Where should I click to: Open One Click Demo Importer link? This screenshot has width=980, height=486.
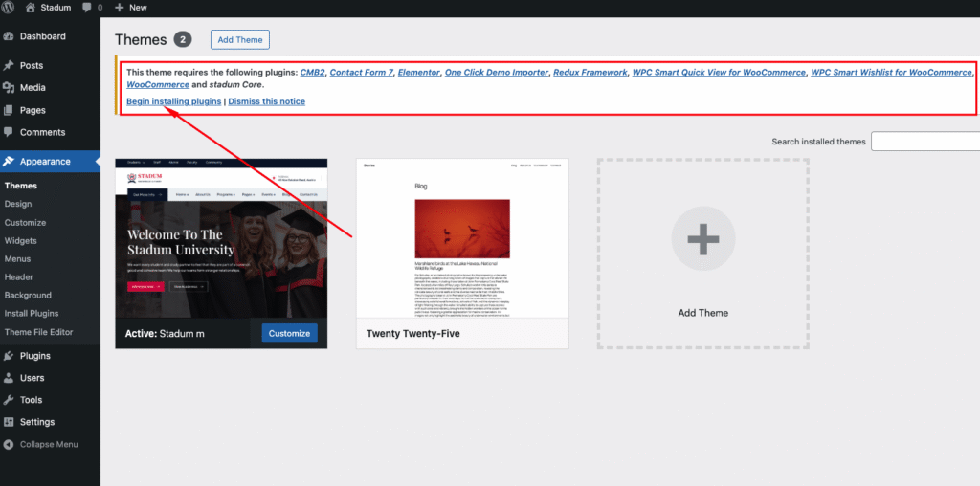pyautogui.click(x=497, y=72)
